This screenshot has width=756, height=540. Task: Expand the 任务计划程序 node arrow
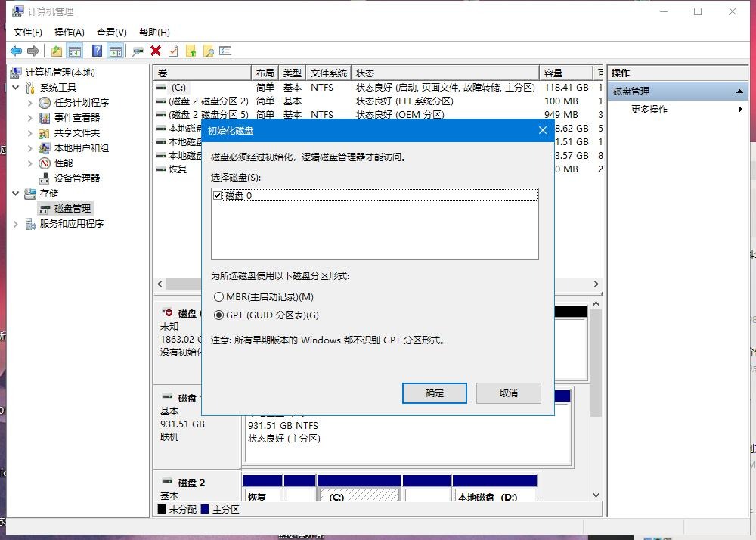click(30, 103)
